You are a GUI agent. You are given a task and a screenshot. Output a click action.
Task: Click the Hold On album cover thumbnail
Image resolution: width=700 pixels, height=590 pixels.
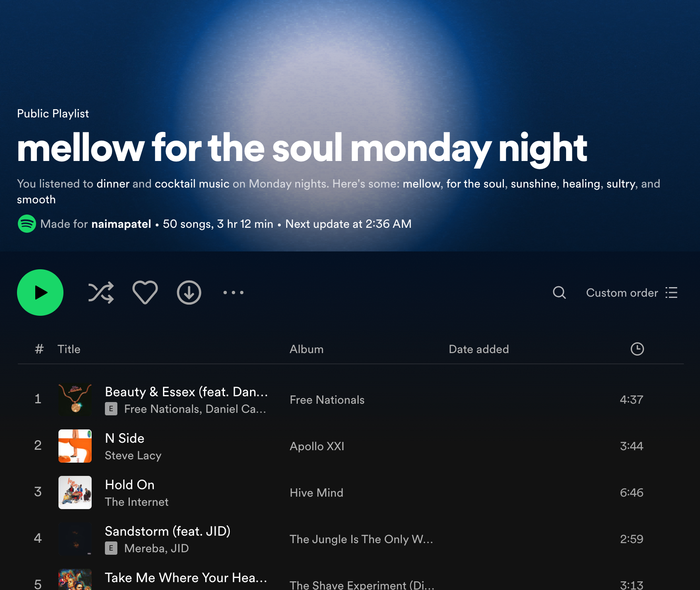(75, 492)
